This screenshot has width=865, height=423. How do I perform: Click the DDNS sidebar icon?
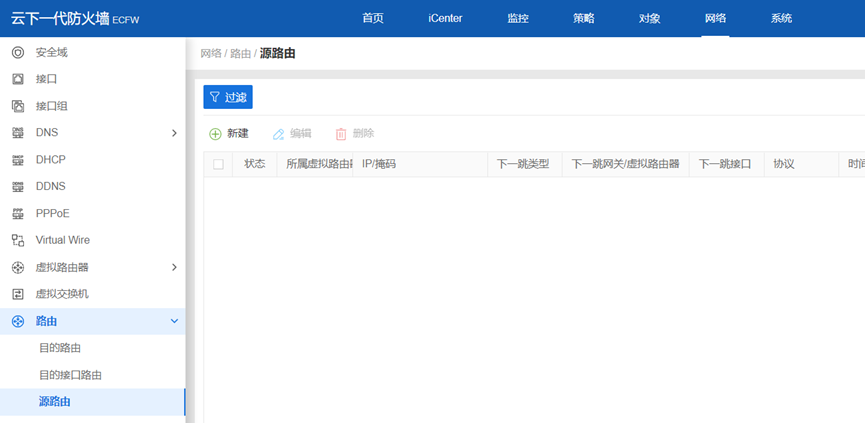[17, 187]
